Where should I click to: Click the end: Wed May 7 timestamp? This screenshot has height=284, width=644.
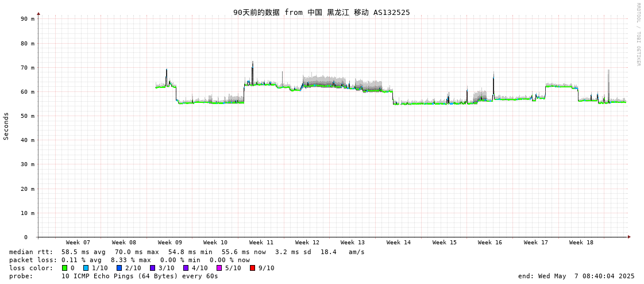(x=576, y=276)
